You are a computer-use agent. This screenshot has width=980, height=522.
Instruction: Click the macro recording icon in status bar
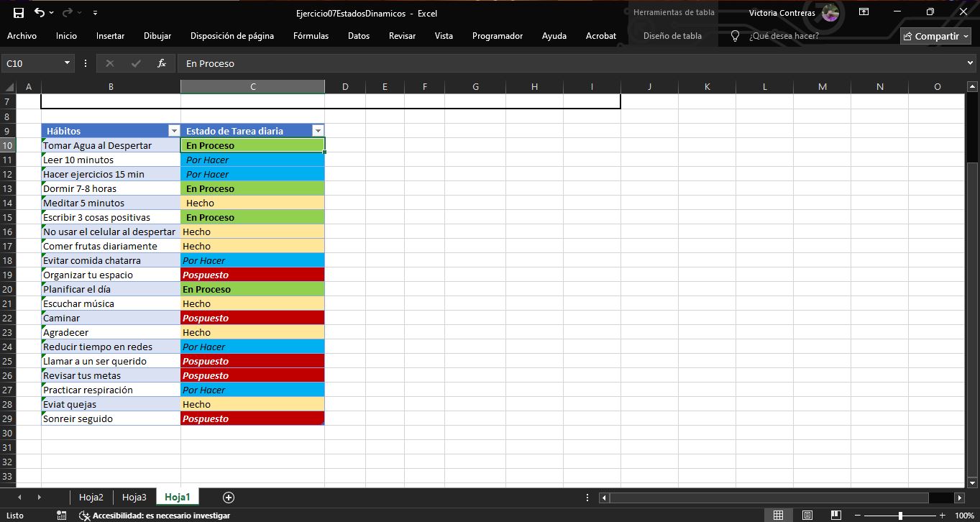pos(62,516)
